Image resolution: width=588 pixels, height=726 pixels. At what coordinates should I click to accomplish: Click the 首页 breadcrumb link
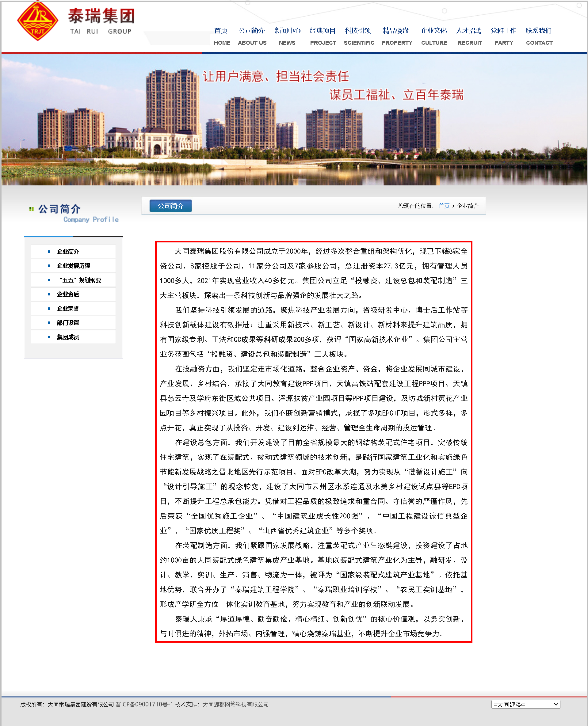444,206
